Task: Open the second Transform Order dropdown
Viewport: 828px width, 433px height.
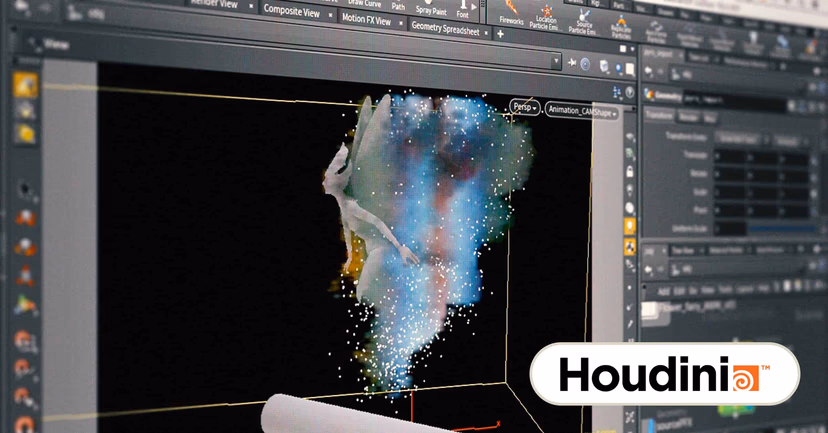Action: coord(789,141)
